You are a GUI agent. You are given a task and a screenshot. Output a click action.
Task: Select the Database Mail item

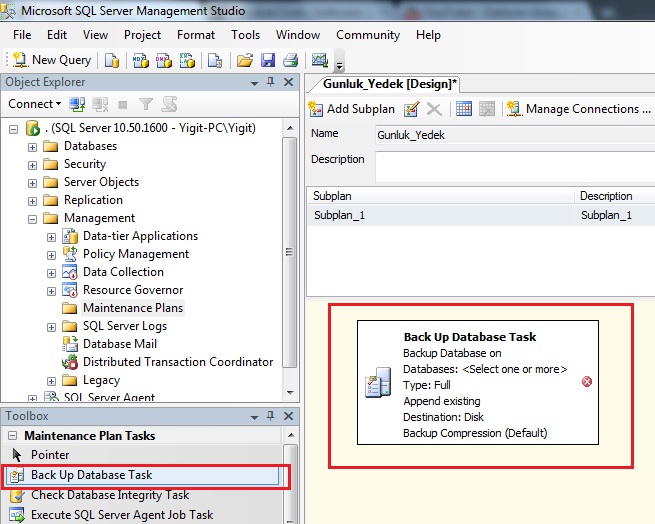click(x=120, y=344)
